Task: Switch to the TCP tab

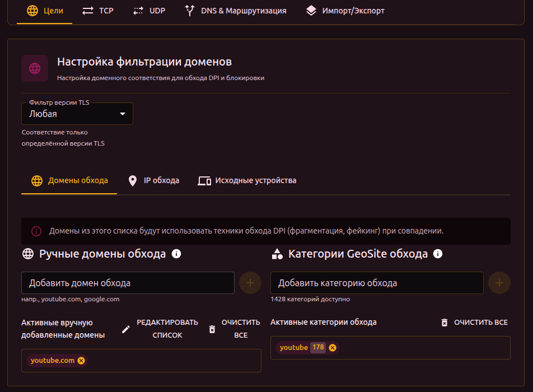Action: coord(97,11)
